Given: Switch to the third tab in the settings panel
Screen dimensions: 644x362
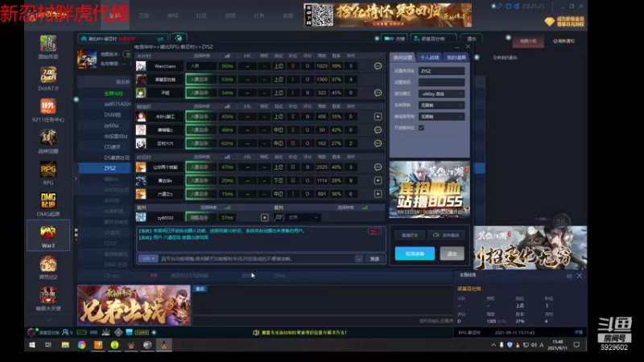Looking at the screenshot, I should coord(456,57).
